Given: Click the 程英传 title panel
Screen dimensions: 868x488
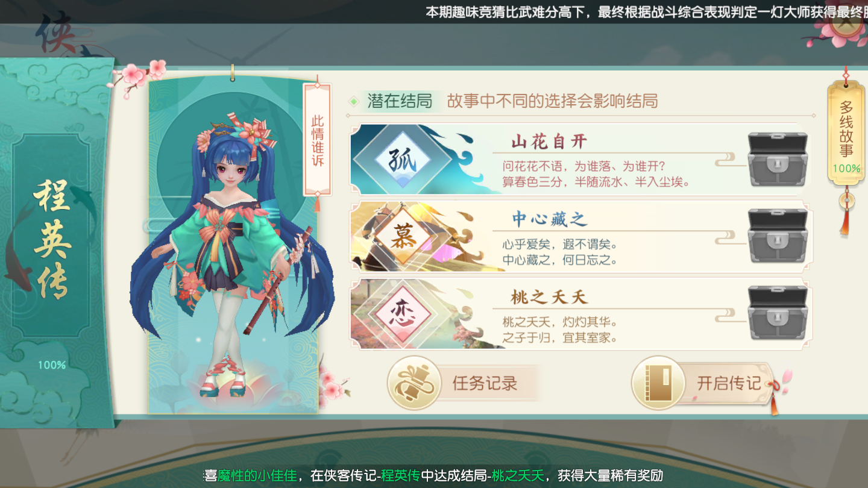Looking at the screenshot, I should 52,236.
